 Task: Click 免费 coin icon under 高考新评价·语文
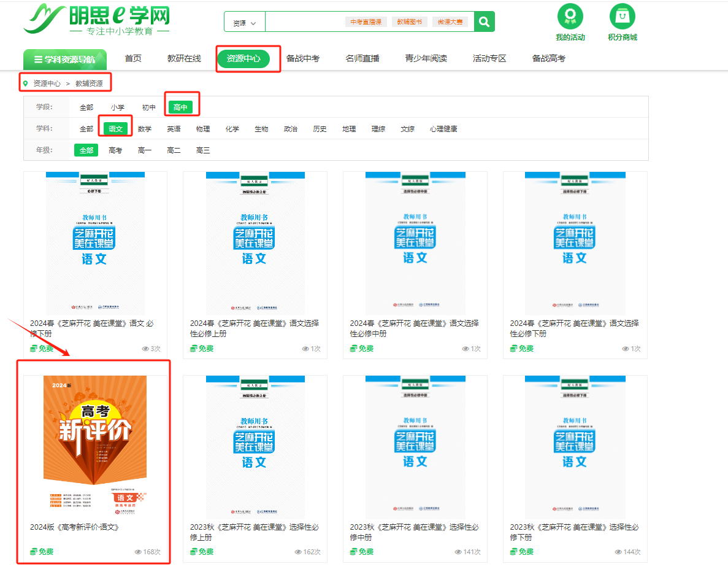point(34,552)
